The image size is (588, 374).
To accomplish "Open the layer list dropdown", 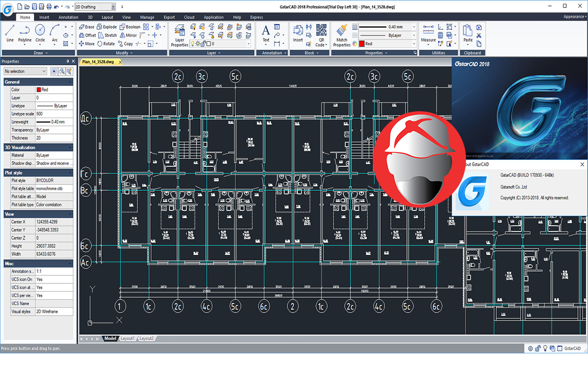I will coord(248,44).
